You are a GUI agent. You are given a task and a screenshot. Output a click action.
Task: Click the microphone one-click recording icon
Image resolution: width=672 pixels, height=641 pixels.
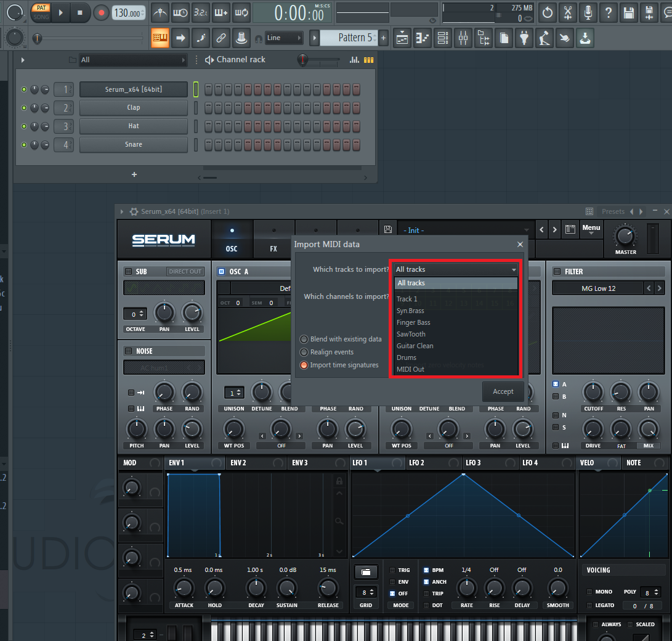(x=588, y=13)
